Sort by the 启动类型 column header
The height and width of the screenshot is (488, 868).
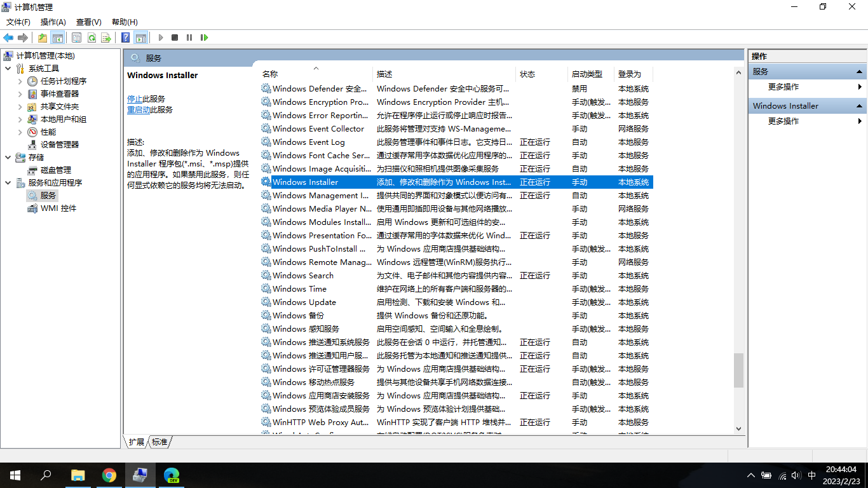[x=591, y=74]
